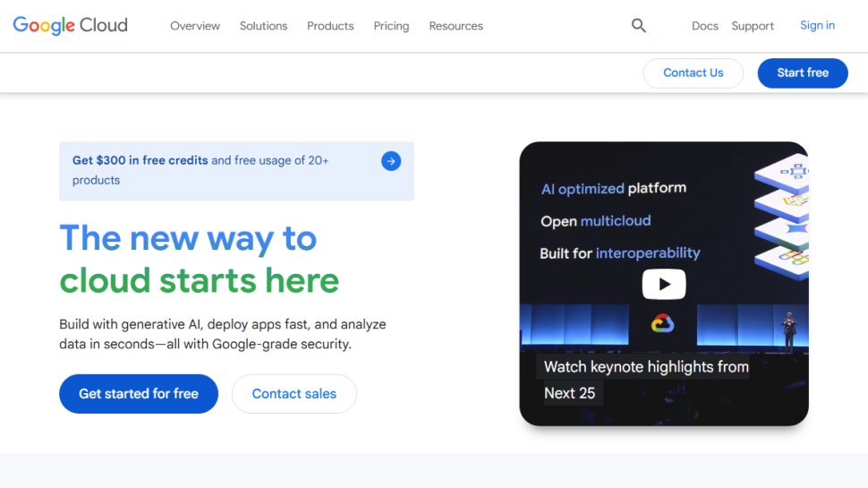Open the search magnifier icon
868x488 pixels.
(x=638, y=25)
